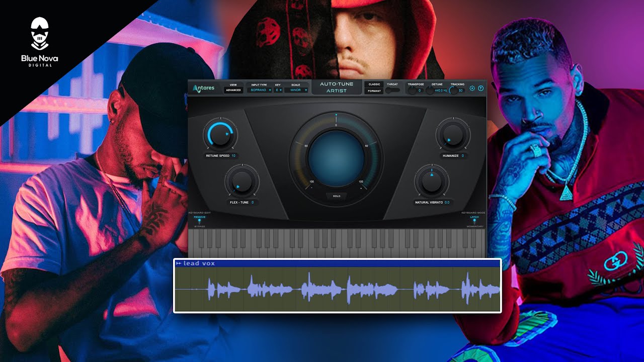The height and width of the screenshot is (362, 644).
Task: Click the lead vox audio waveform
Action: click(337, 289)
